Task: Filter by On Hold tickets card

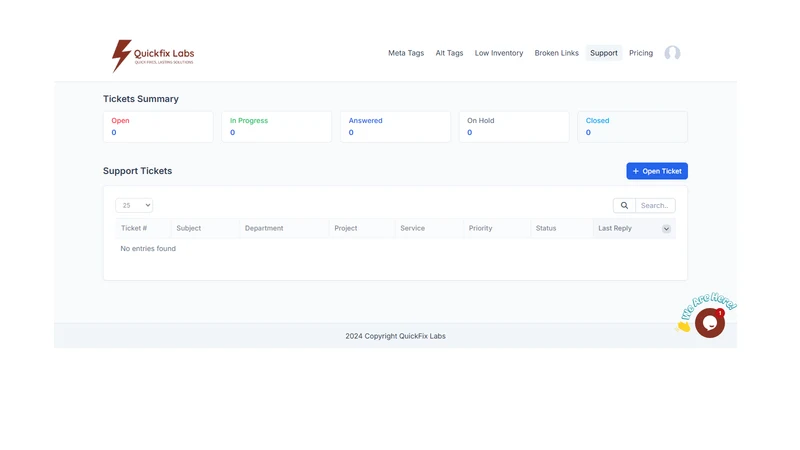Action: [514, 127]
